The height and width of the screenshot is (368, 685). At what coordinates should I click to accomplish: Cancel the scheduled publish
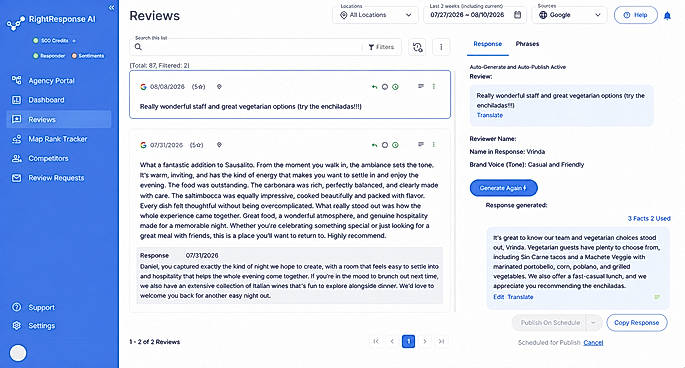click(593, 343)
